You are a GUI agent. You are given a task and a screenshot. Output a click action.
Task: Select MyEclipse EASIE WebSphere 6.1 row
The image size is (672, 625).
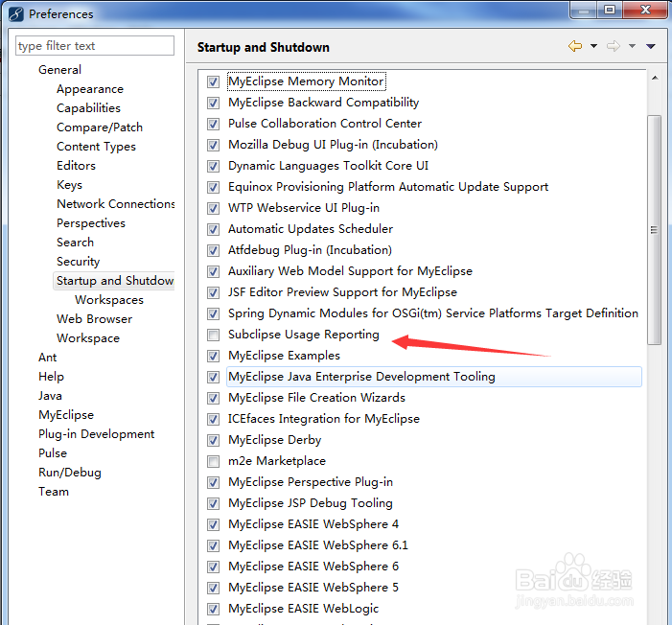pos(318,545)
